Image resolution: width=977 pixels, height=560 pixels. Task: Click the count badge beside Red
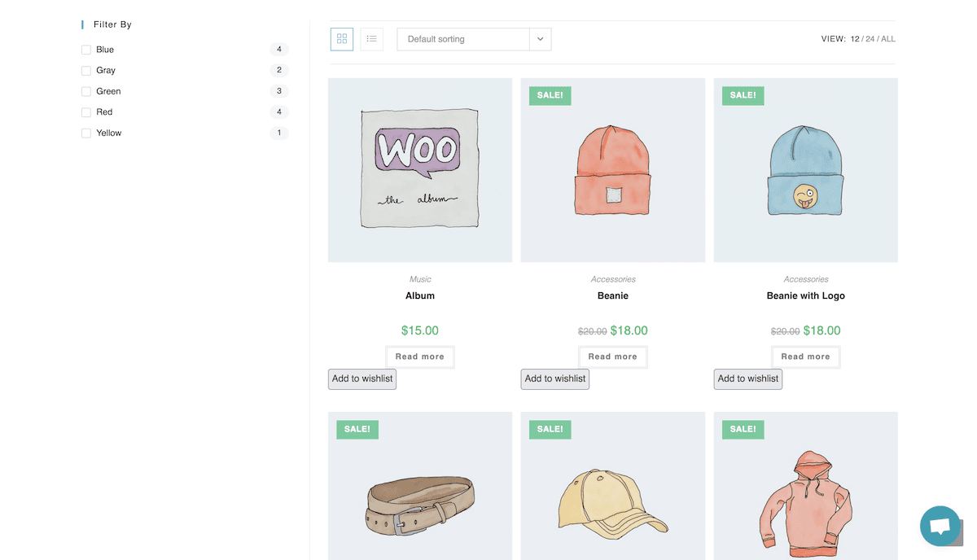pyautogui.click(x=279, y=112)
